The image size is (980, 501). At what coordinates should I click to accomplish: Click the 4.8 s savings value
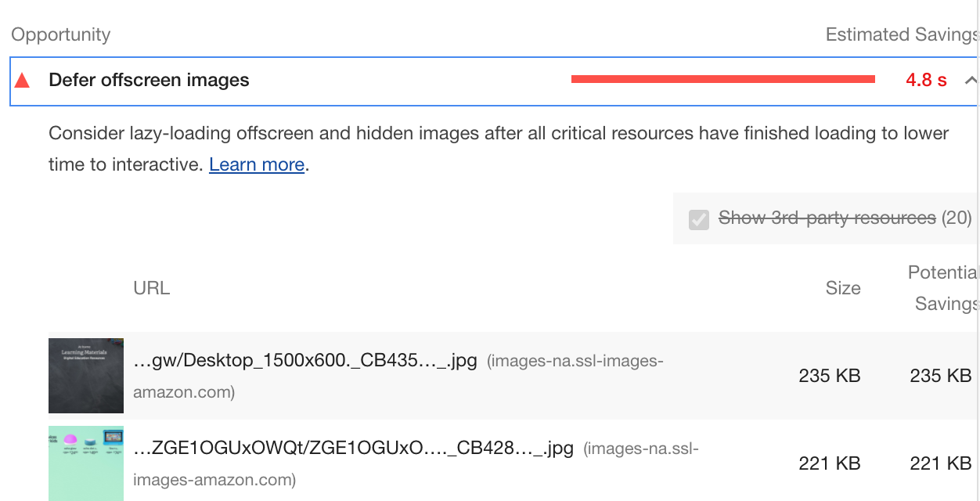[x=927, y=80]
